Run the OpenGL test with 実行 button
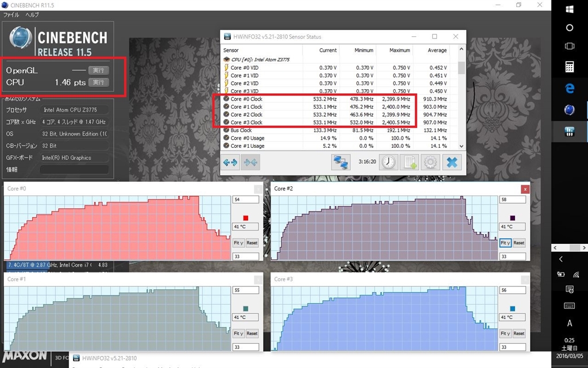 pos(99,70)
